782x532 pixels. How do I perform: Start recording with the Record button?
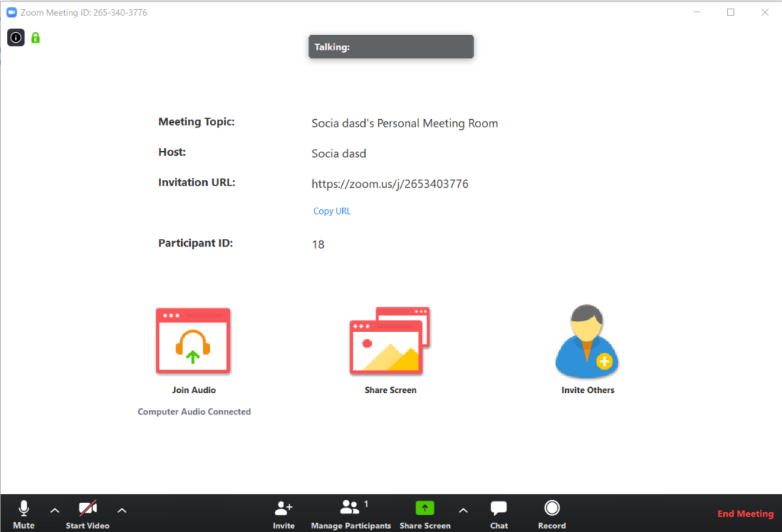[551, 514]
